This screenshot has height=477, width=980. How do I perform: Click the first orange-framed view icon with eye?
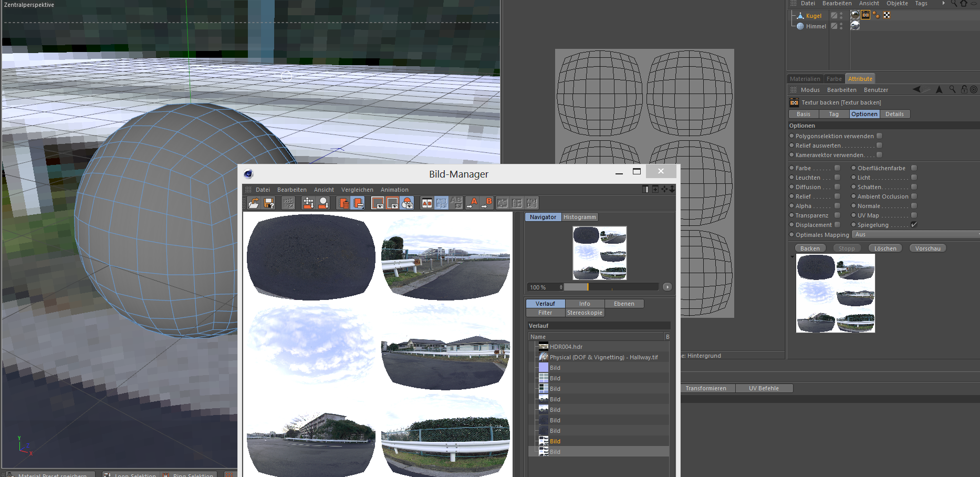click(378, 203)
